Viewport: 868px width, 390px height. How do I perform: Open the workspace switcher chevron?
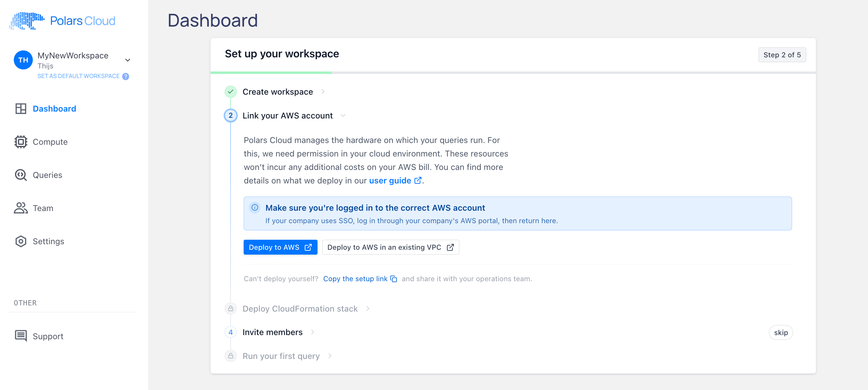coord(128,60)
